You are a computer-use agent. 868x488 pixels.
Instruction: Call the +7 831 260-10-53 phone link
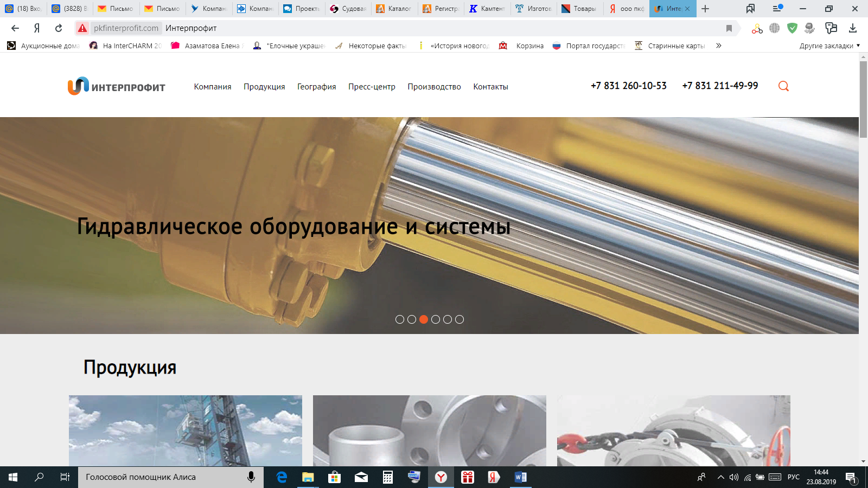628,86
